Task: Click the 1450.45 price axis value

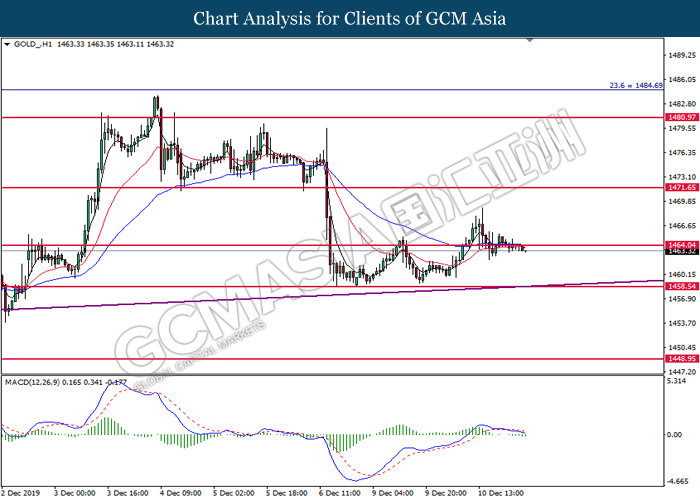Action: (x=682, y=347)
